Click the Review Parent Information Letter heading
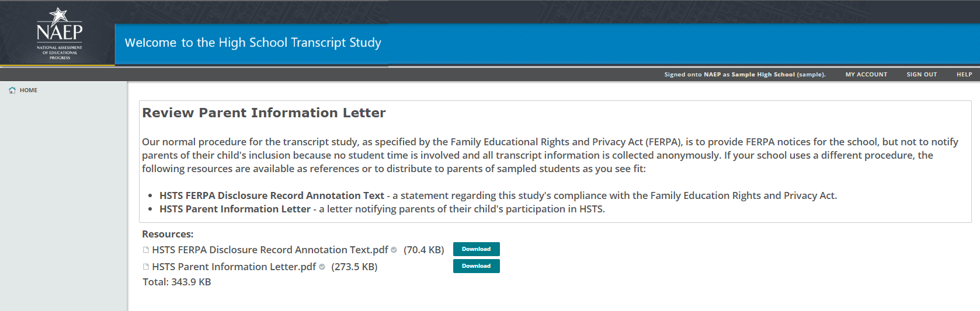980x311 pixels. [x=264, y=113]
